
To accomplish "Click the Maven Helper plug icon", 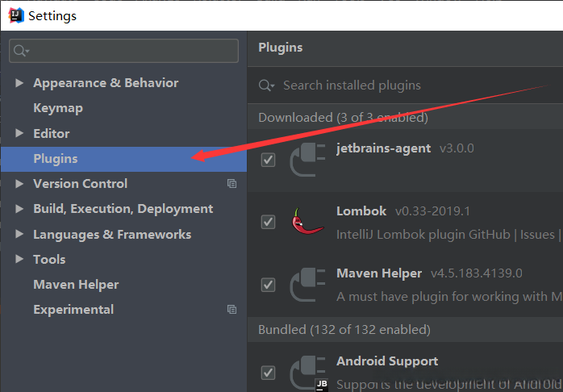I will (x=307, y=284).
